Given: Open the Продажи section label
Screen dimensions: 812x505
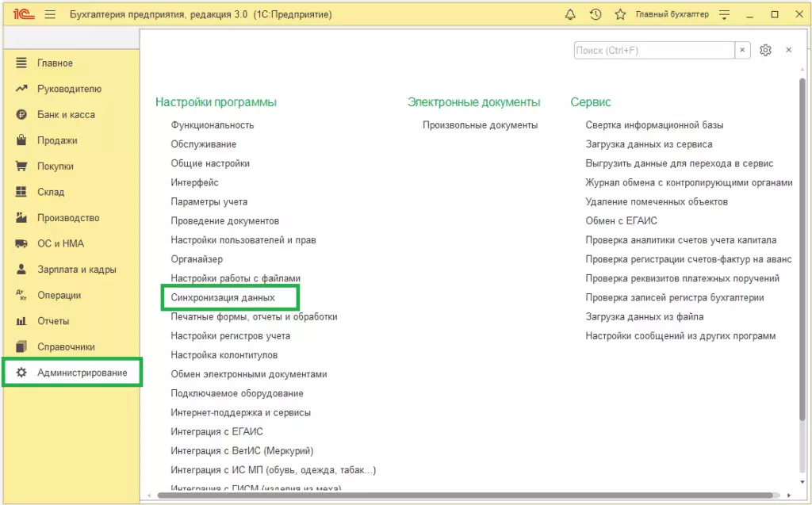Looking at the screenshot, I should pos(57,140).
